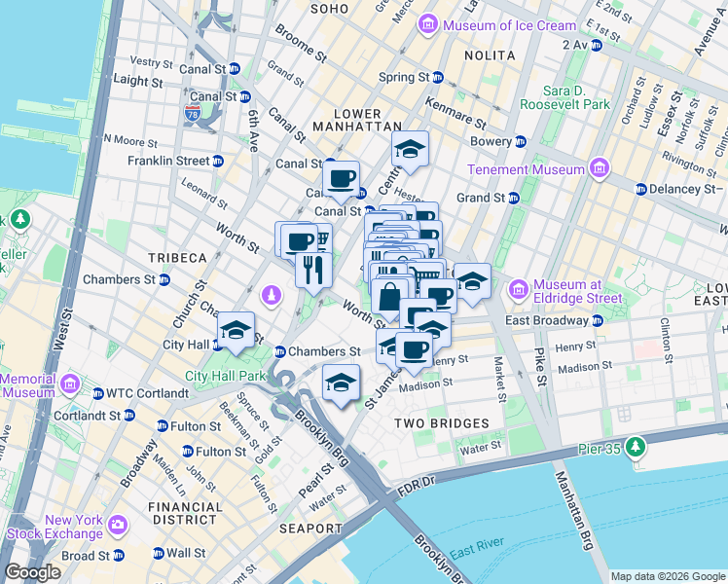Screen dimensions: 728x584
Task: Click Museum at Eldridge Street pin icon
Action: click(518, 290)
